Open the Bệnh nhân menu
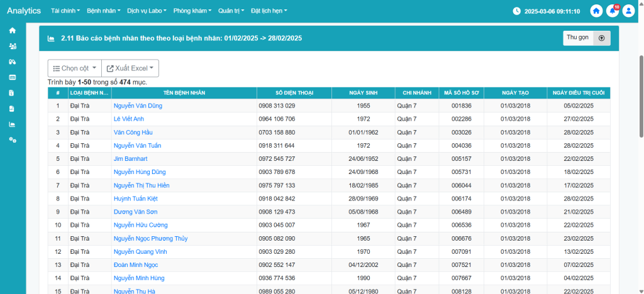This screenshot has height=294, width=644. [x=103, y=11]
